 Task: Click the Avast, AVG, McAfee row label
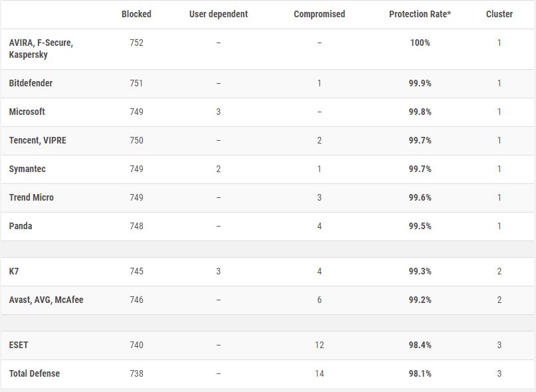(x=46, y=300)
